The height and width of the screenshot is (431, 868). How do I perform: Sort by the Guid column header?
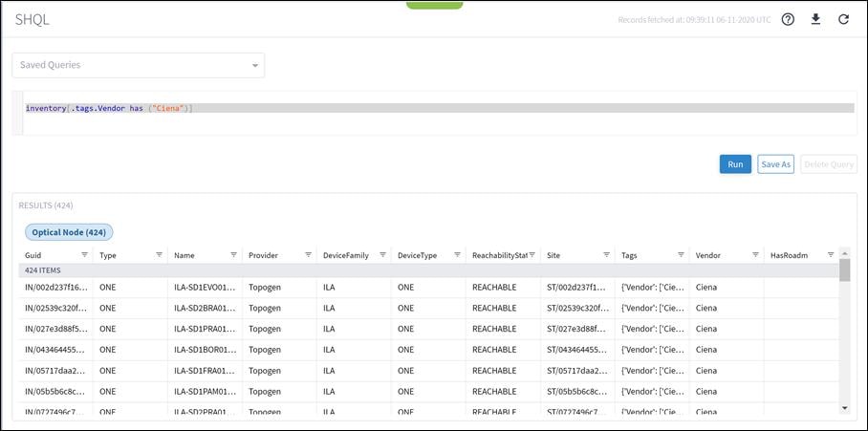(x=33, y=255)
